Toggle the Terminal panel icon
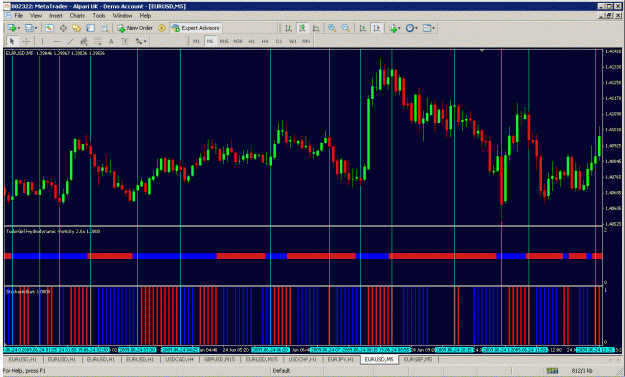 (x=90, y=28)
